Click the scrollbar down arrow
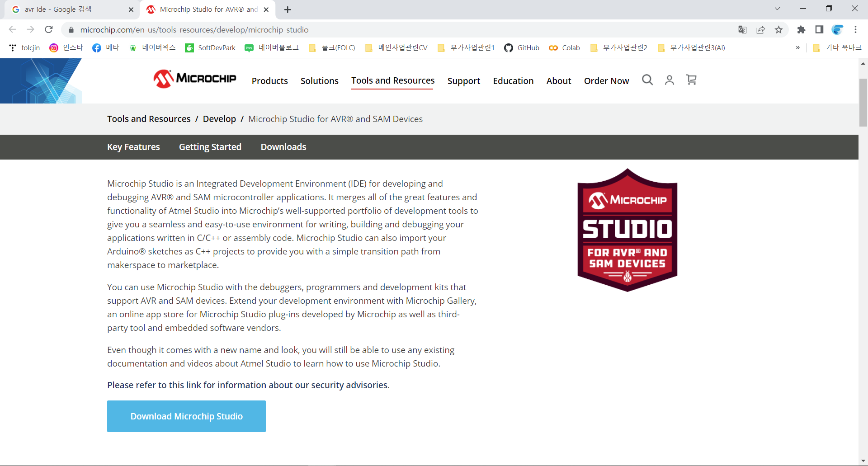This screenshot has width=868, height=466. point(863,461)
